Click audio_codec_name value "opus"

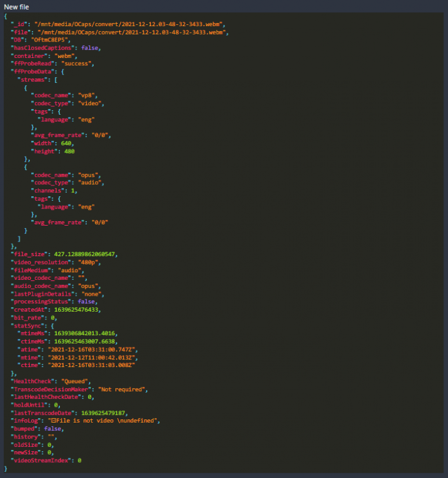pyautogui.click(x=88, y=286)
